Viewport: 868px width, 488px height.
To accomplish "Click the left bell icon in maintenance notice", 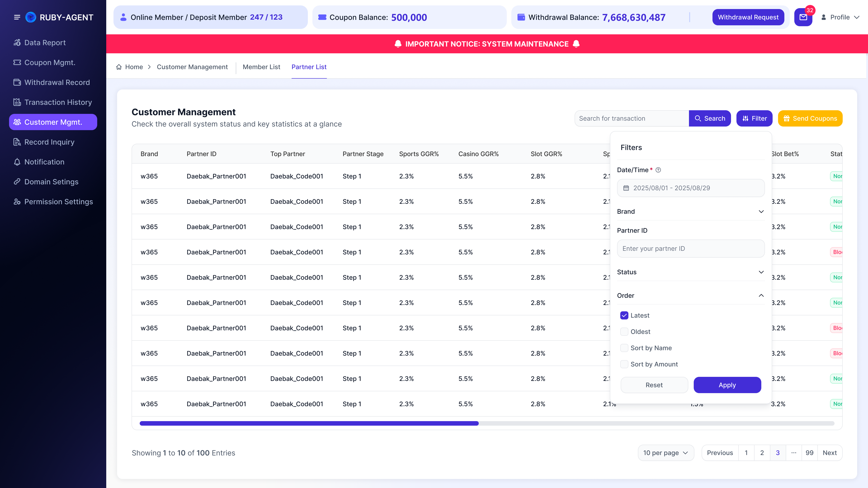I will (398, 44).
